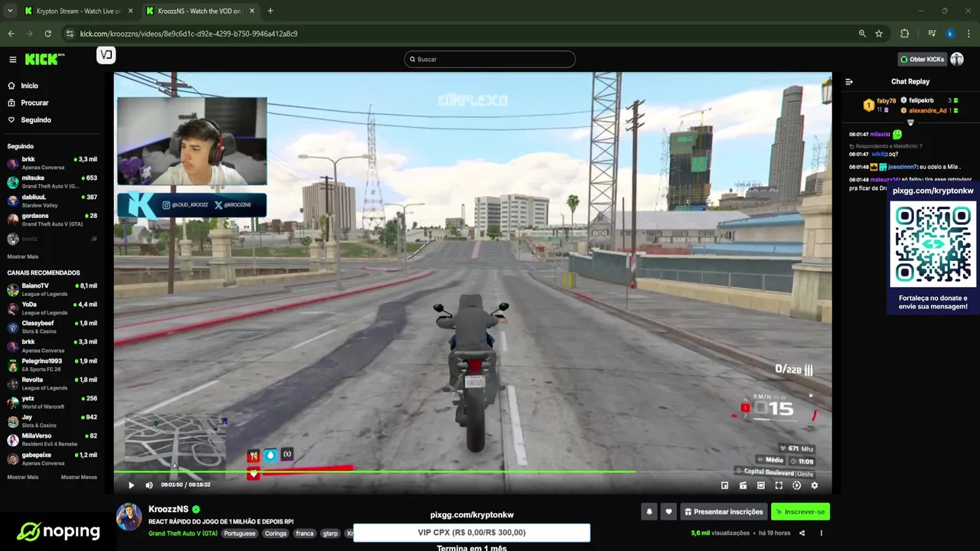980x551 pixels.
Task: Click the Obter KICKs button
Action: [x=922, y=59]
